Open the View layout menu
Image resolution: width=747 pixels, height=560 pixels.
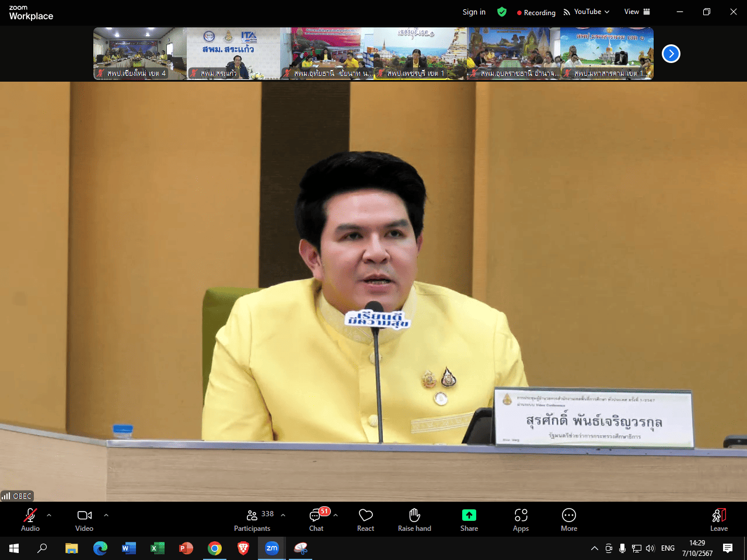(637, 12)
